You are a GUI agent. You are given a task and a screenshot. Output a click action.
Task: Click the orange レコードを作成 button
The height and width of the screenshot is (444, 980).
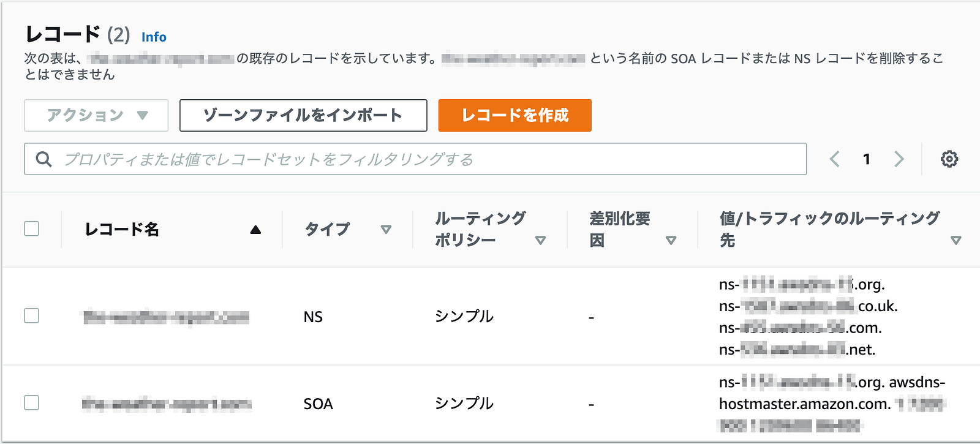[514, 115]
